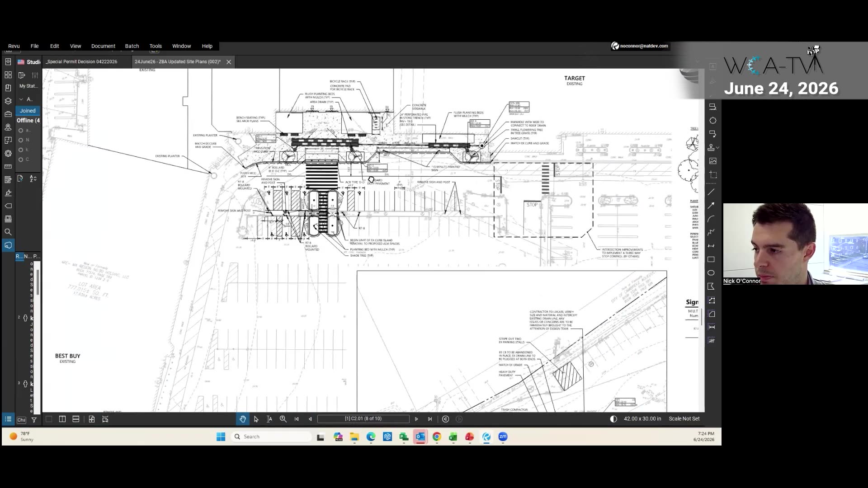Select the Line markup tool
Viewport: 868px width, 488px height.
[711, 192]
